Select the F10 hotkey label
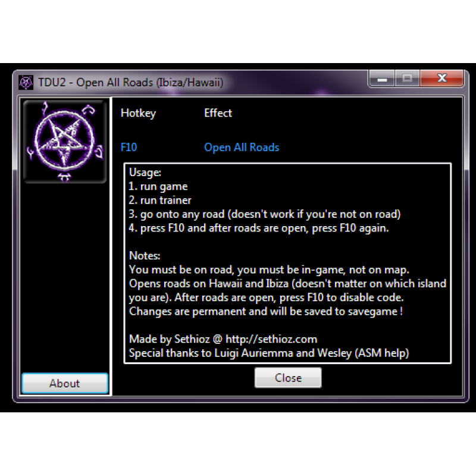476x476 pixels. [x=129, y=147]
